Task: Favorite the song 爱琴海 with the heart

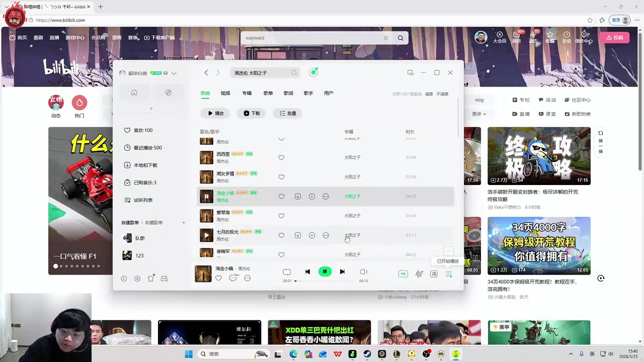Action: click(x=281, y=216)
